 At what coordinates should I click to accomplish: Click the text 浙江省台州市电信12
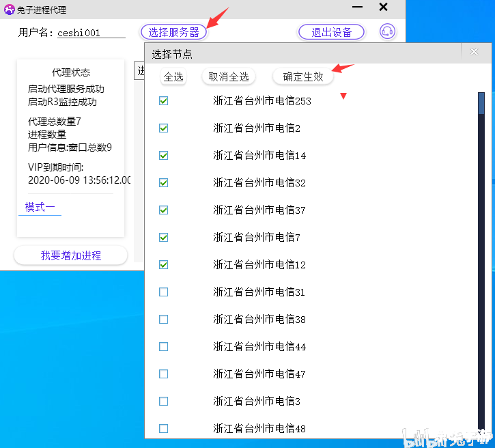click(259, 264)
